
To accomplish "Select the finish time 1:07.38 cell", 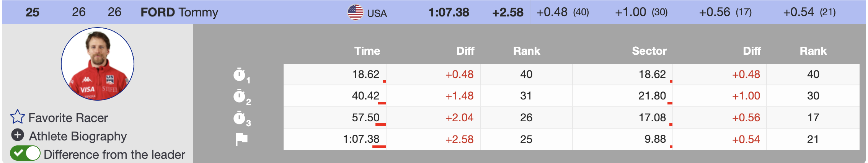I will pos(361,139).
